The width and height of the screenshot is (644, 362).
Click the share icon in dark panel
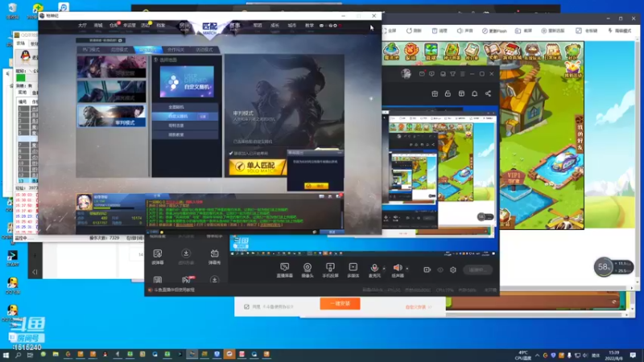[488, 93]
